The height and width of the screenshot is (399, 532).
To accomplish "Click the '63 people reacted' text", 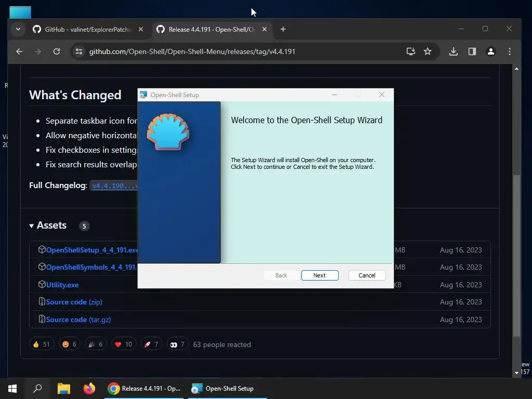I will pos(222,345).
